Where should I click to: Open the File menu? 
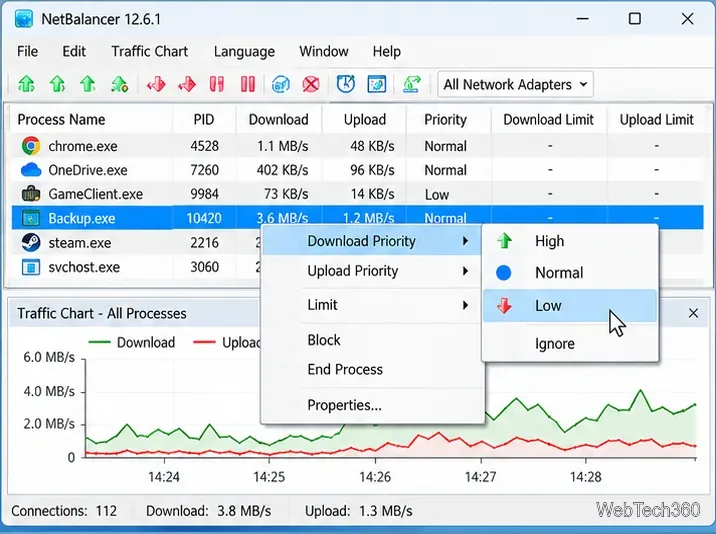pos(27,51)
